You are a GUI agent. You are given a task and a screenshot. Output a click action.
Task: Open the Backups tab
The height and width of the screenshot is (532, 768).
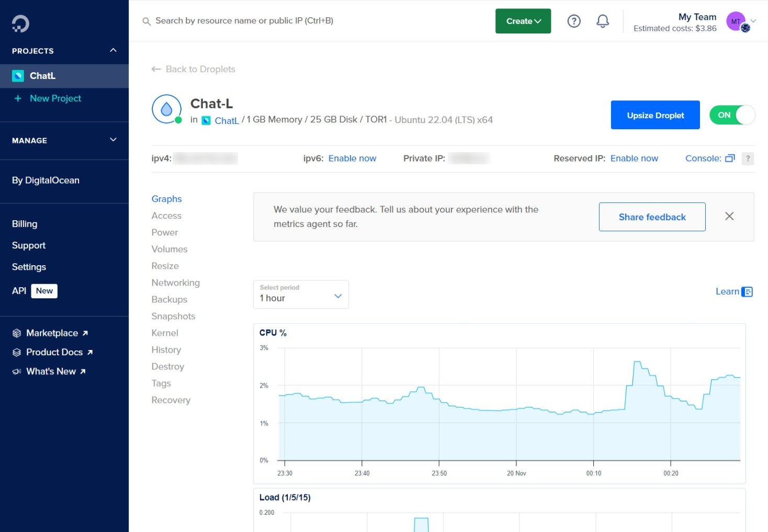pos(170,299)
